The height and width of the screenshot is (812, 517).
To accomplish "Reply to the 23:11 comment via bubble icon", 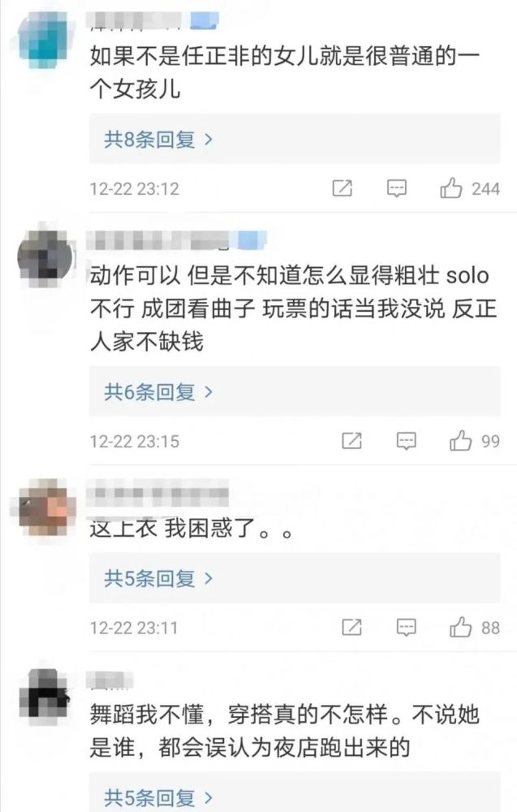I will click(x=407, y=628).
